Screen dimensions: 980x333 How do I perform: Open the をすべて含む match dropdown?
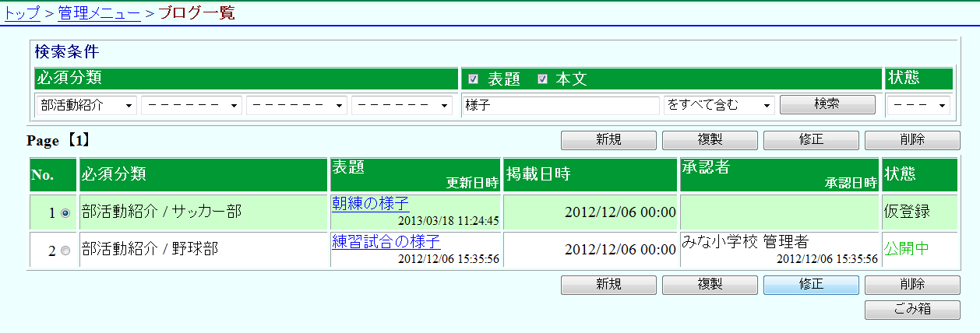[x=719, y=105]
